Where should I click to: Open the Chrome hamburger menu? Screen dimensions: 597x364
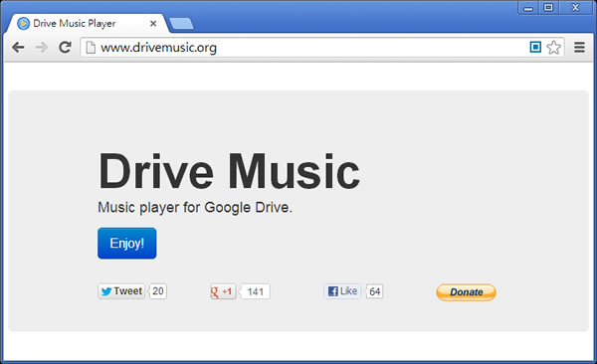579,47
